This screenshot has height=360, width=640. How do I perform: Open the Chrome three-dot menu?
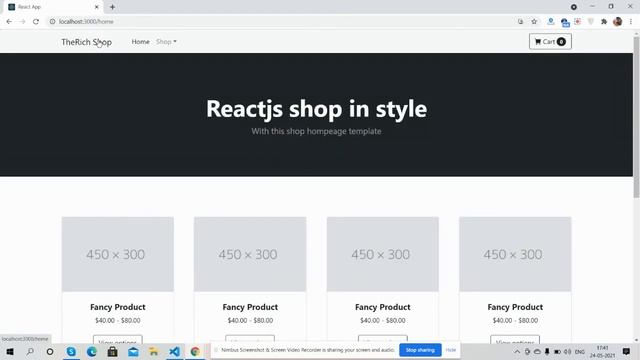tap(631, 22)
